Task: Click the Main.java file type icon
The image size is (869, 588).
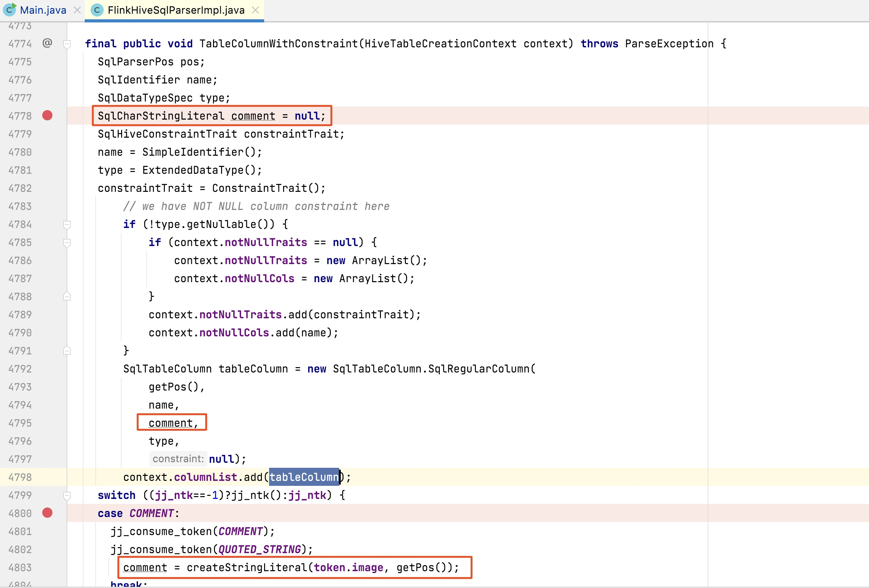Action: (9, 10)
